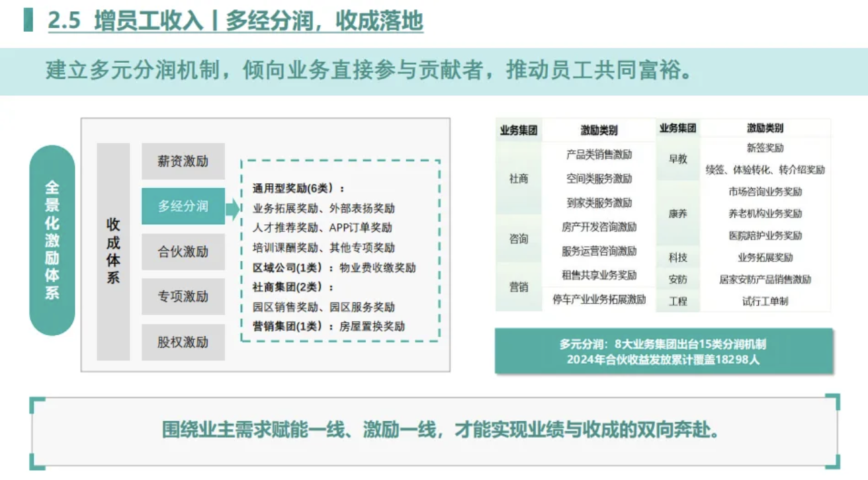
Task: Select the highlighted 多经分润 box
Action: (183, 206)
